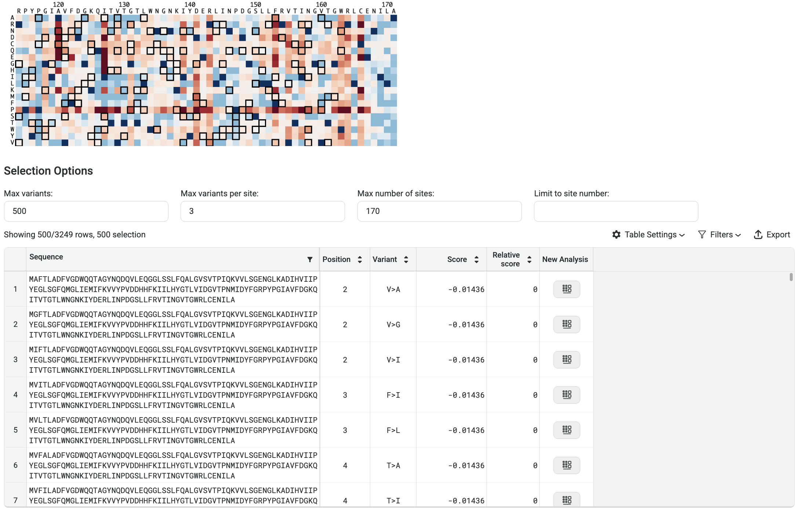Screen dimensions: 803x532
Task: Click the Export button label
Action: tap(778, 234)
